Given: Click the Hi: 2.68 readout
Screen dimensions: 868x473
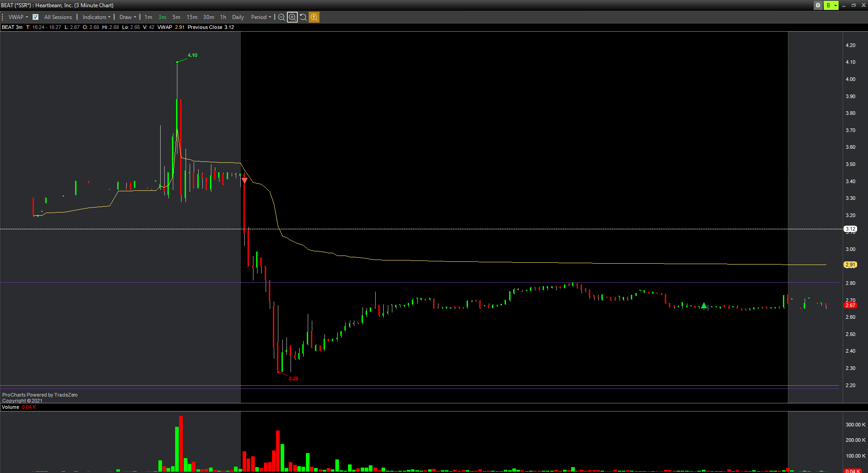Looking at the screenshot, I should point(110,27).
